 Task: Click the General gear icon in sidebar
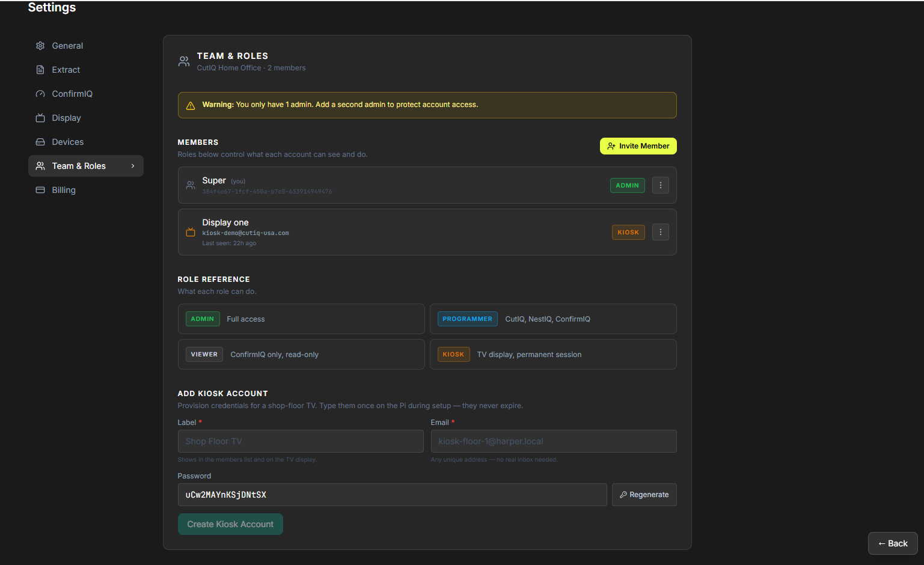[40, 46]
